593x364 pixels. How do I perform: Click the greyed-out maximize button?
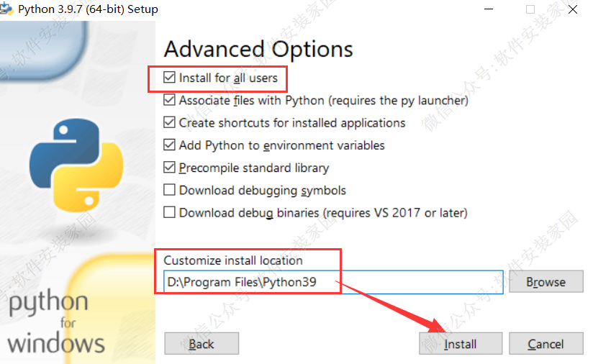pos(530,10)
